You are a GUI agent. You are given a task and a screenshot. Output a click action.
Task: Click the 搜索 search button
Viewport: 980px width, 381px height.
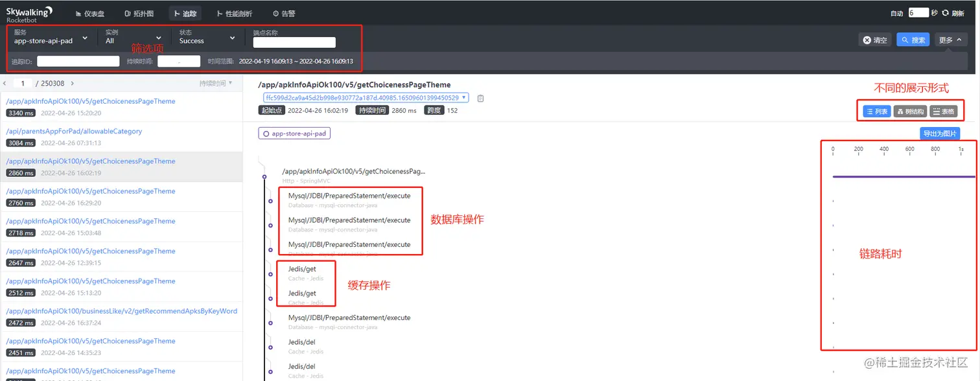pos(913,40)
